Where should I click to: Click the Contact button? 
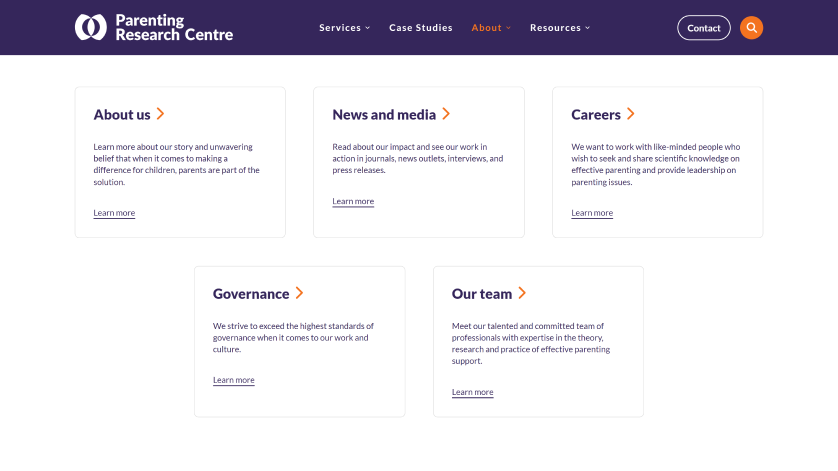click(703, 28)
